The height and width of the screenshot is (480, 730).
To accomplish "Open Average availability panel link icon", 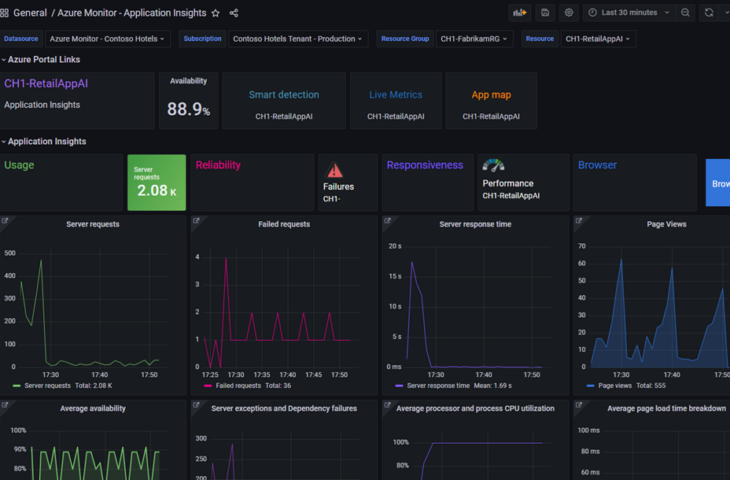I will (5, 405).
